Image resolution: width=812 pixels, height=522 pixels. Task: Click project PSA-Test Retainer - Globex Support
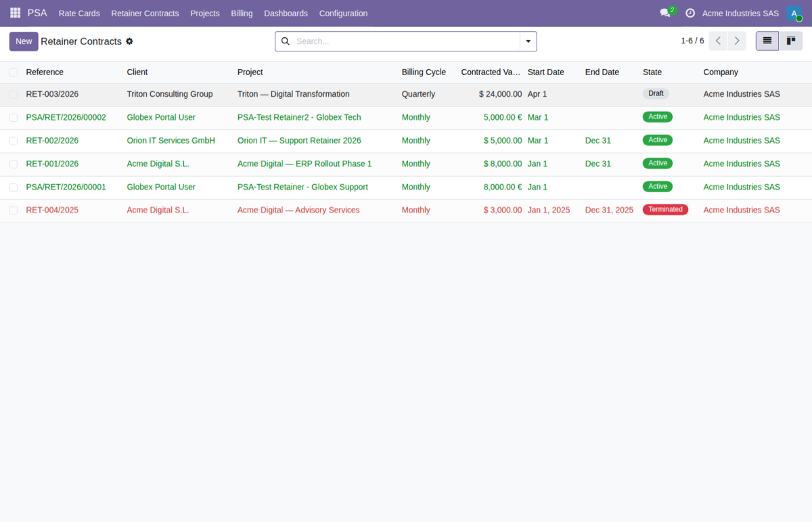pos(302,187)
